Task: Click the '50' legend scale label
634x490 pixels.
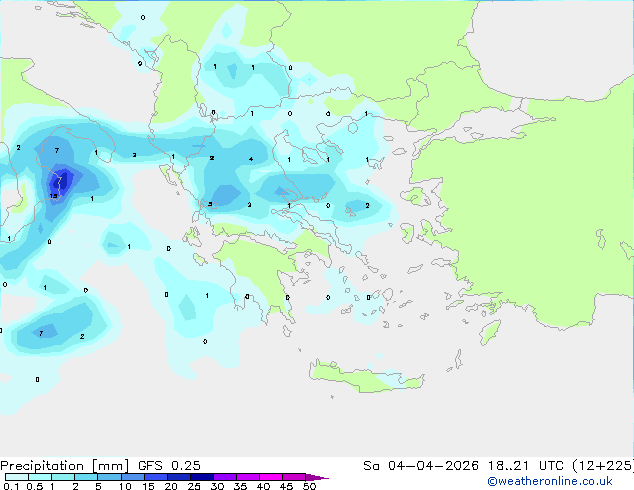Action: [309, 486]
